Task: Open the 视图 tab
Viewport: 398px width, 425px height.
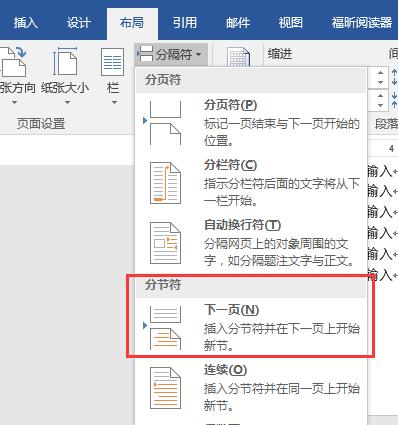Action: pos(291,23)
